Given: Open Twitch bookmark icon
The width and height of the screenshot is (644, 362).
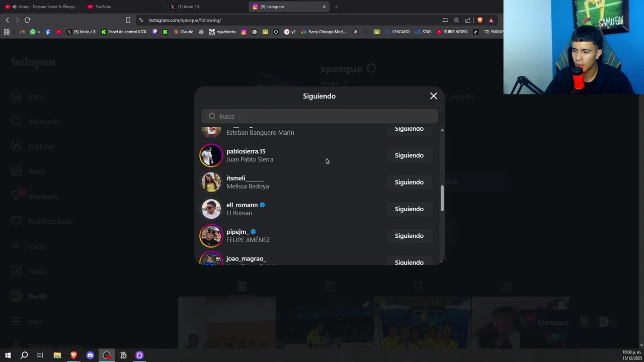Looking at the screenshot, I should 154,32.
